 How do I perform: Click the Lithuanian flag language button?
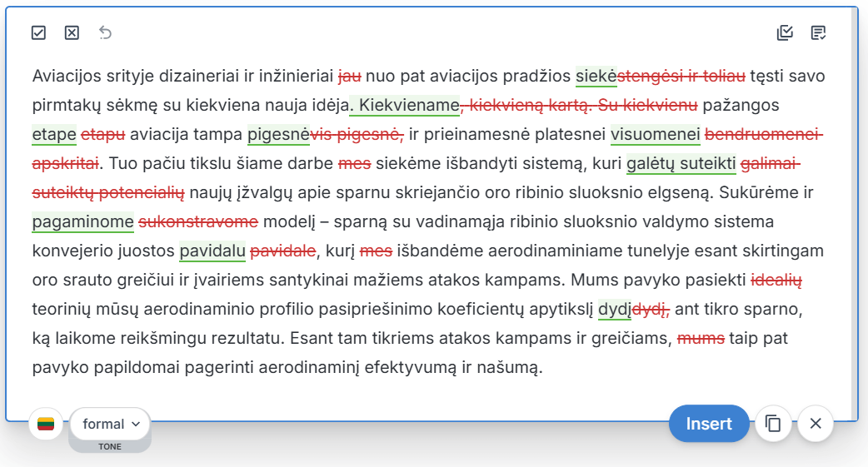(46, 424)
